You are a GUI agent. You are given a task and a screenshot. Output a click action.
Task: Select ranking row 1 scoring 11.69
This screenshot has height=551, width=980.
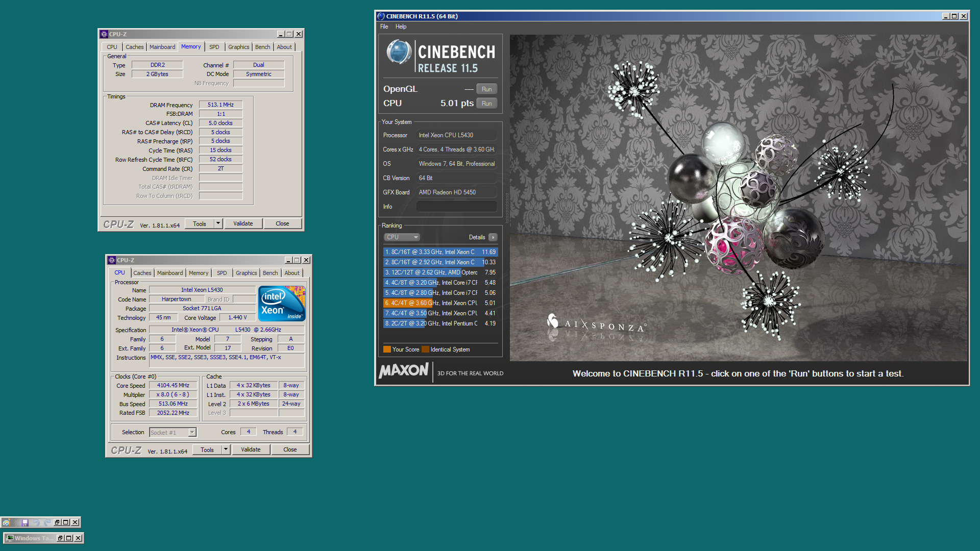[x=440, y=252]
